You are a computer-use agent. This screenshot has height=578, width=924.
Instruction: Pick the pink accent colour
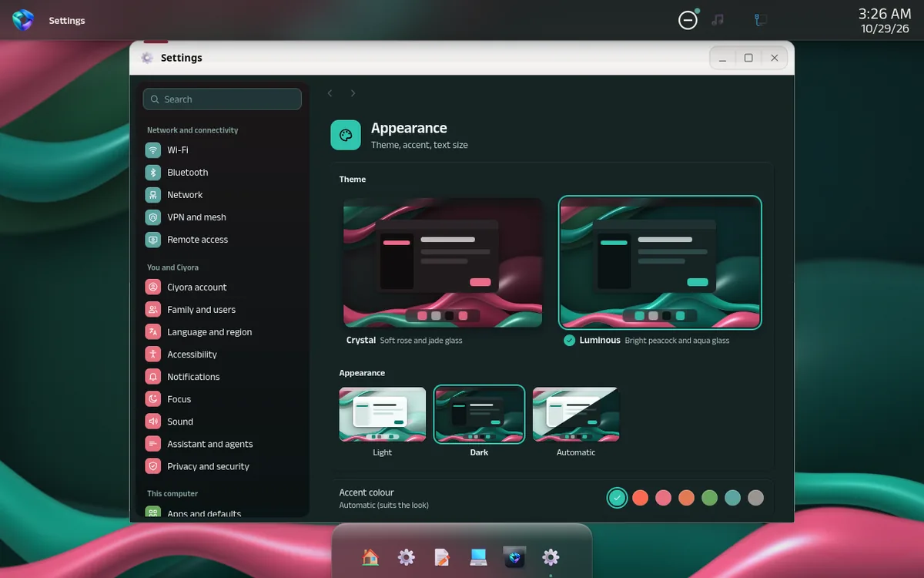tap(663, 498)
